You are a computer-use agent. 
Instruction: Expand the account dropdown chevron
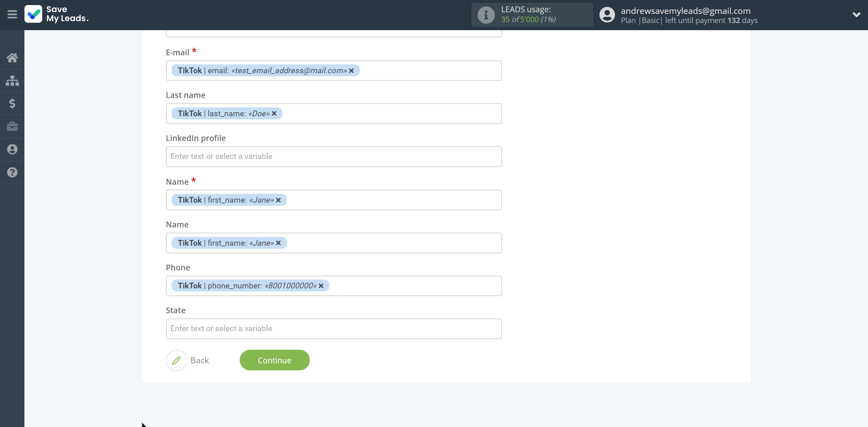856,15
